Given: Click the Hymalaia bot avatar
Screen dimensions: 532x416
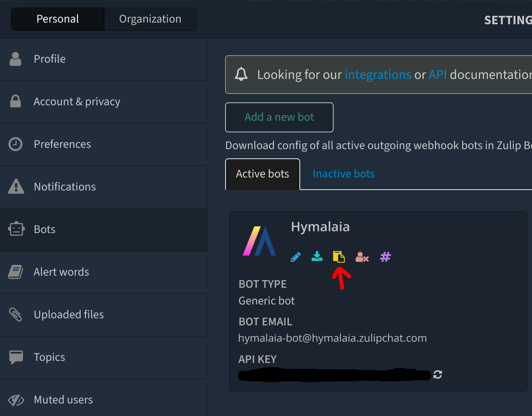Looking at the screenshot, I should click(259, 241).
